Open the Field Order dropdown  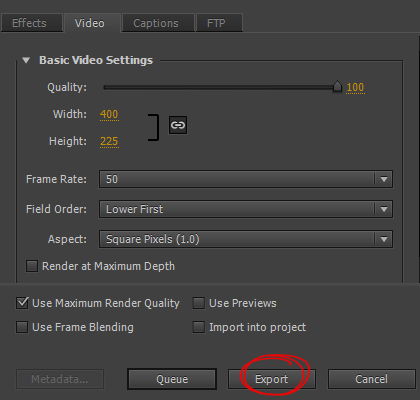click(246, 209)
